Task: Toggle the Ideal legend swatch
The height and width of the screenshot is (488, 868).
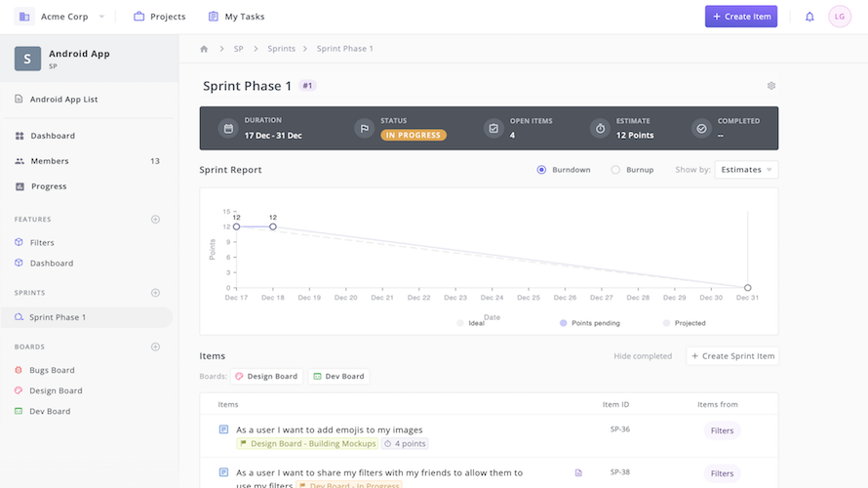Action: [460, 323]
